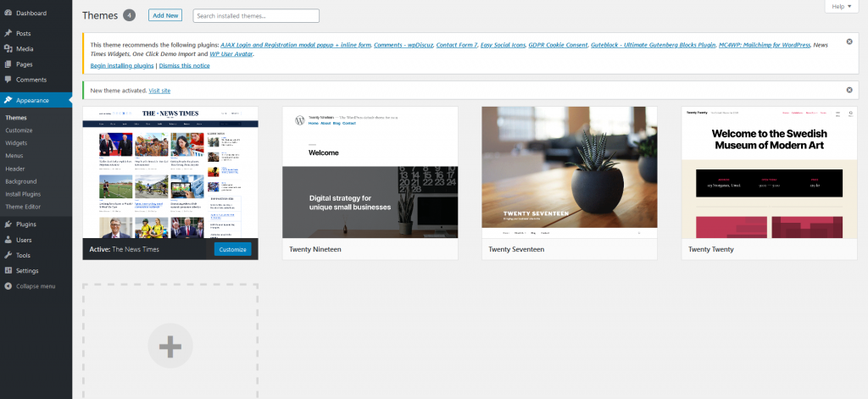Open the MC4WP: Mailchimp for WordPress link
This screenshot has height=399, width=868.
coord(765,46)
